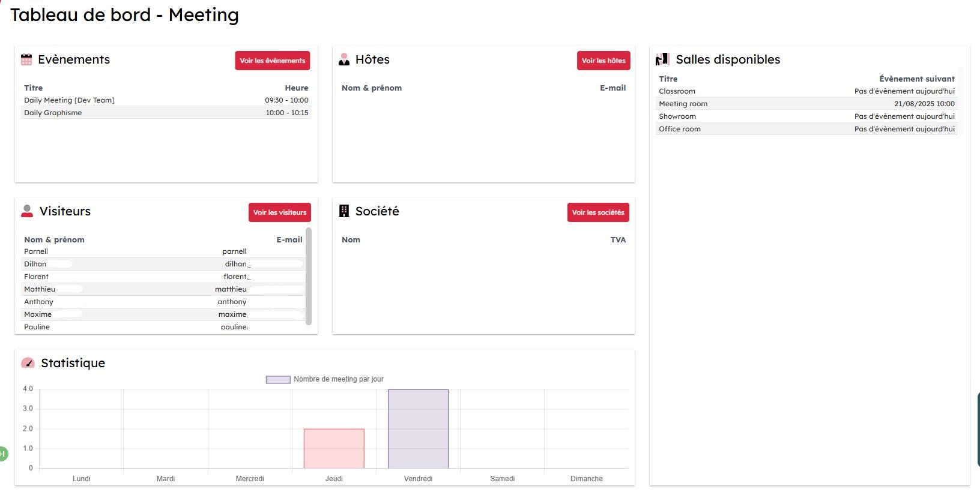
Task: Click the host person icon beside Hôtes
Action: point(344,59)
